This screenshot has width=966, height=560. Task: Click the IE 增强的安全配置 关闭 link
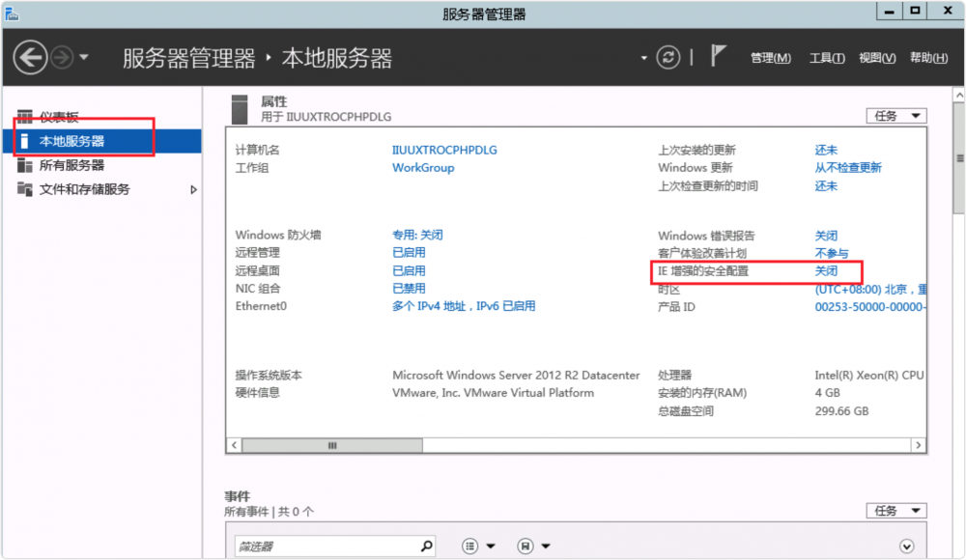[x=826, y=271]
